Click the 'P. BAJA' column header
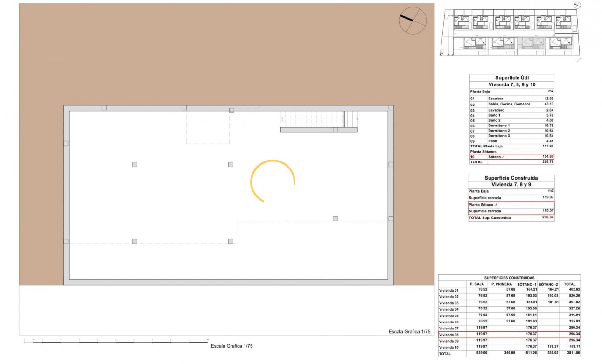The image size is (602, 364). [476, 284]
